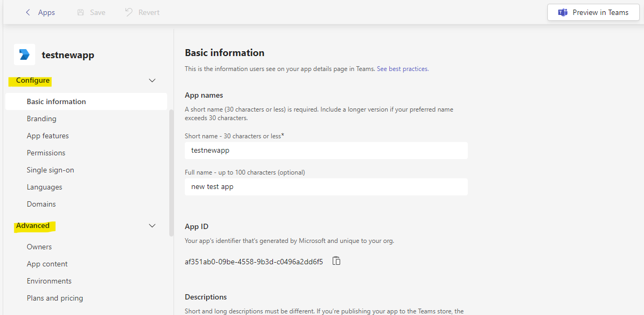This screenshot has height=315, width=644.
Task: Click the testnewapp app logo
Action: tap(25, 54)
